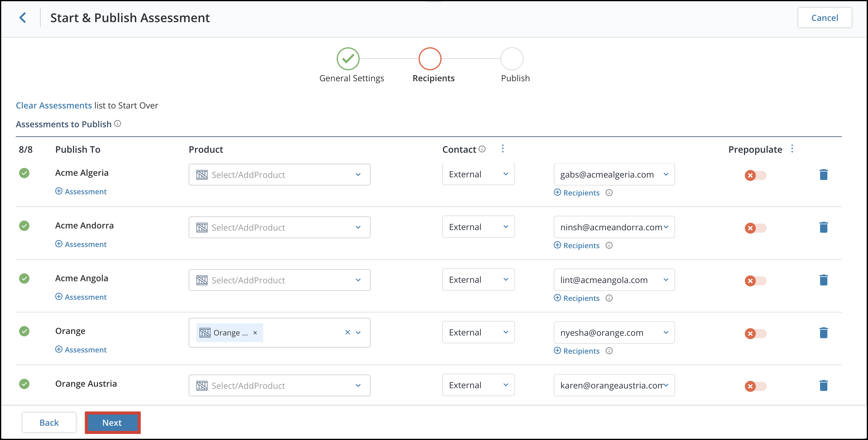This screenshot has height=440, width=868.
Task: Delete the Acme Algeria assessment row
Action: [823, 174]
